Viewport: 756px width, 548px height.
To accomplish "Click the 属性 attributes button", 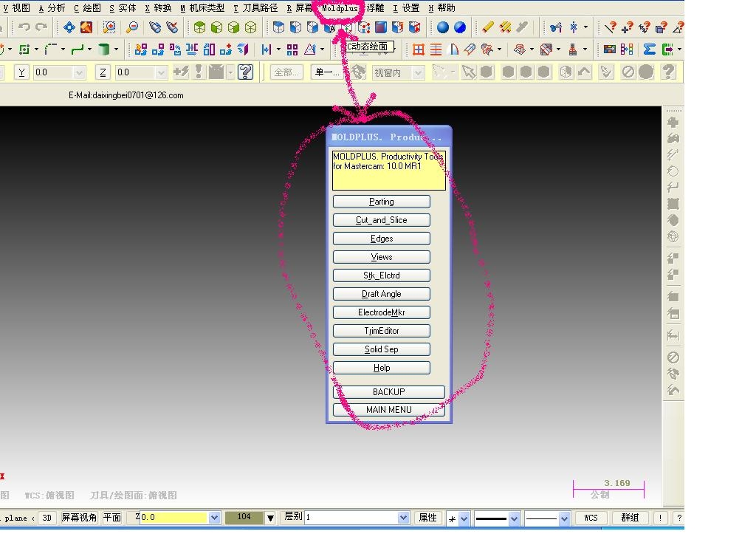I will tap(427, 518).
